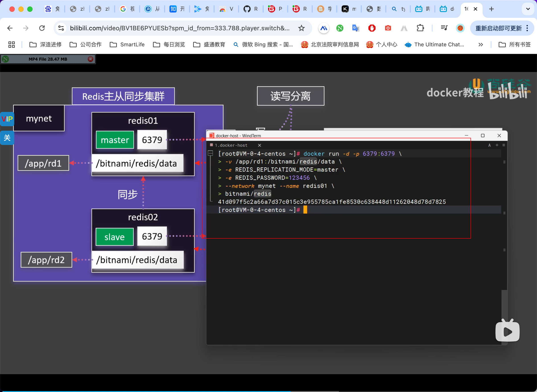Viewport: 537px width, 392px height.
Task: Click the site information icon in address bar
Action: tap(61, 28)
